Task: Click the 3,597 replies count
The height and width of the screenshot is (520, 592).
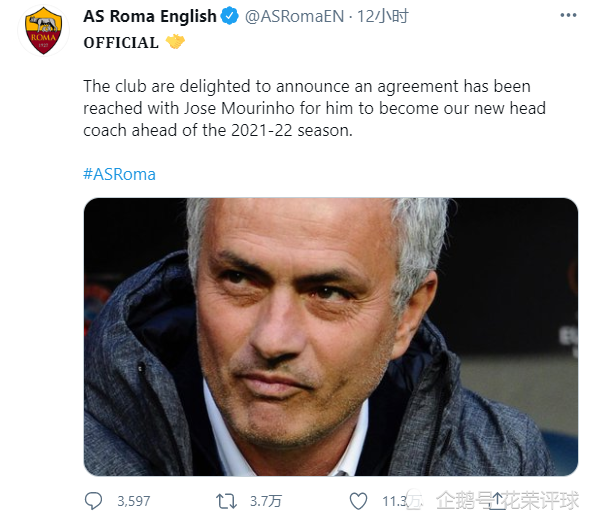Action: 134,501
